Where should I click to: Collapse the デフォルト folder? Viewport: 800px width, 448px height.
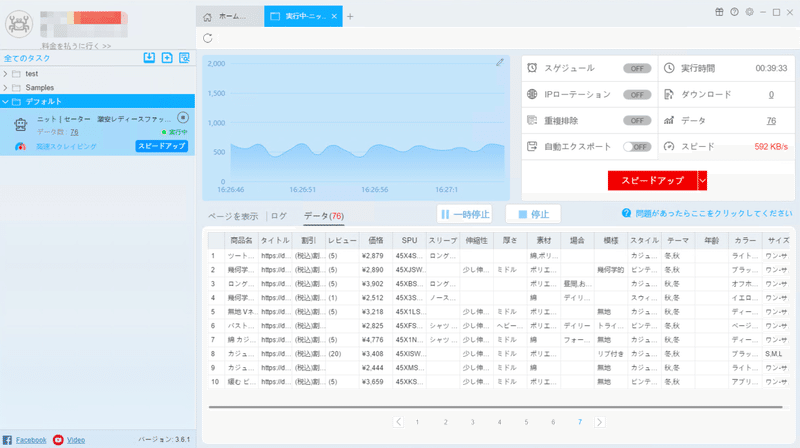coord(6,102)
